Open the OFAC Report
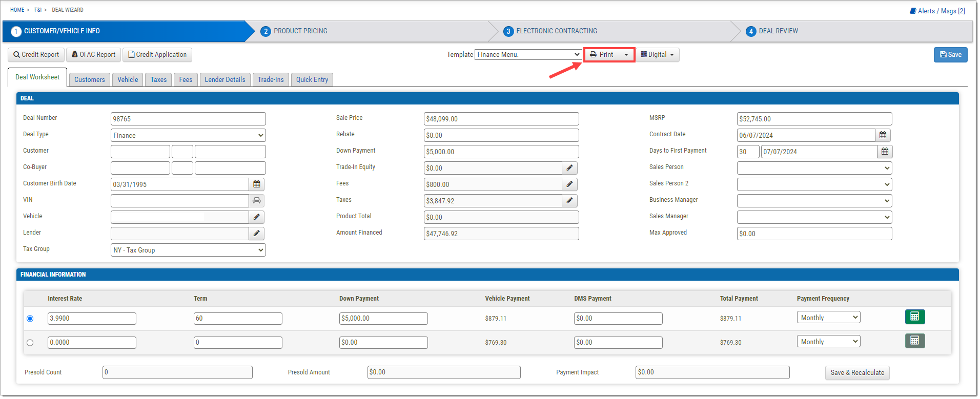The image size is (980, 399). pos(93,55)
